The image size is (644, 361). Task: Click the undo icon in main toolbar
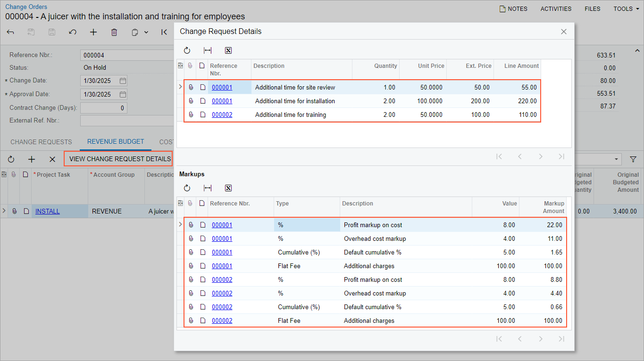(x=73, y=32)
